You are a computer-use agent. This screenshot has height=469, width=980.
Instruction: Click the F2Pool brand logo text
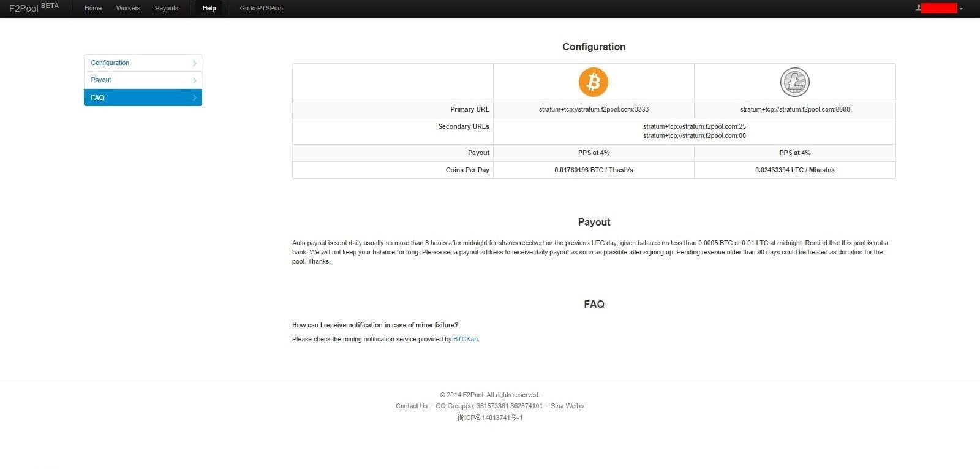click(34, 8)
